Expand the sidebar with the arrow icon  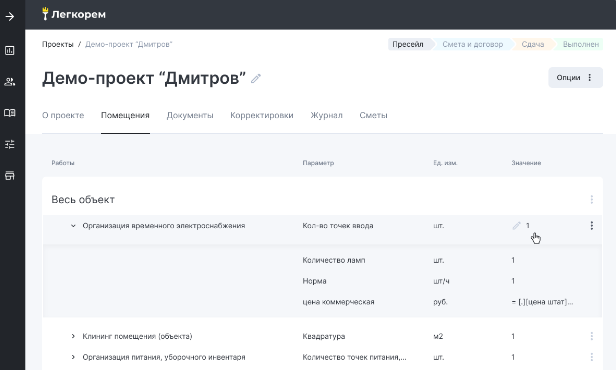coord(10,16)
